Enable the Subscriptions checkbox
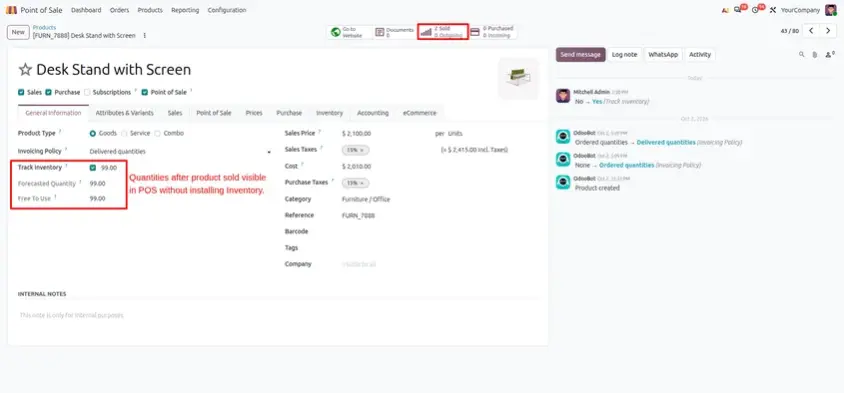Screen dimensions: 844x393 (x=87, y=93)
